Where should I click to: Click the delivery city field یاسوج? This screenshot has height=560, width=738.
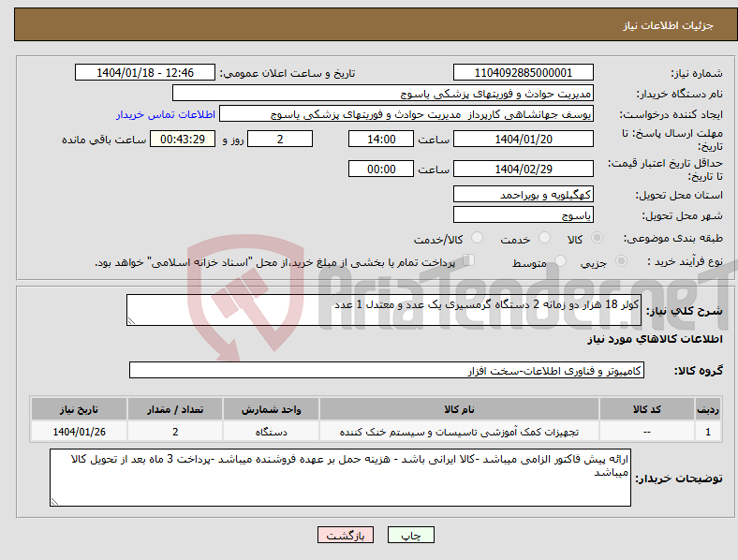(x=523, y=214)
